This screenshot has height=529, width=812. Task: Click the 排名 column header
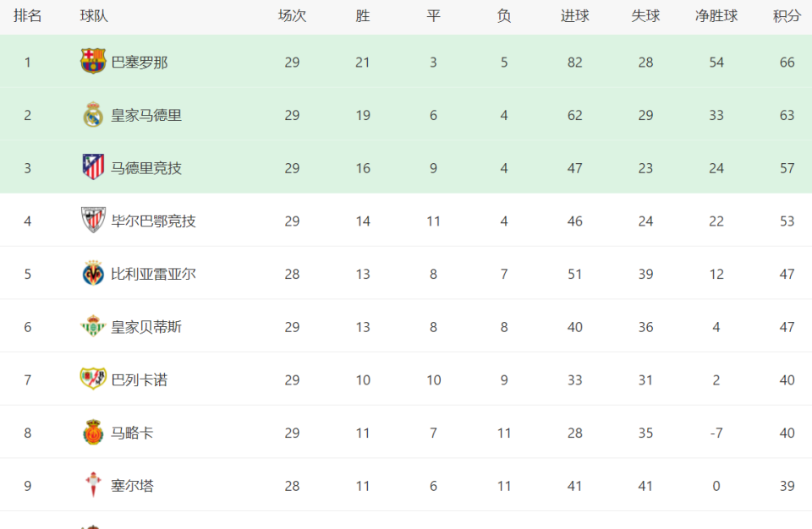coord(27,16)
